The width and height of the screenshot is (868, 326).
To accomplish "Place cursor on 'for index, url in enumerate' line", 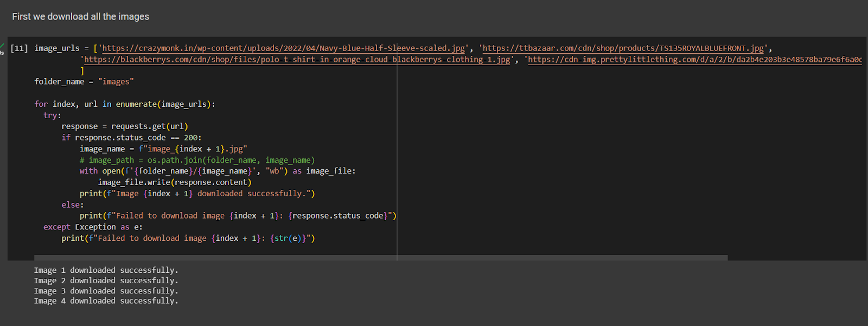I will (x=125, y=104).
